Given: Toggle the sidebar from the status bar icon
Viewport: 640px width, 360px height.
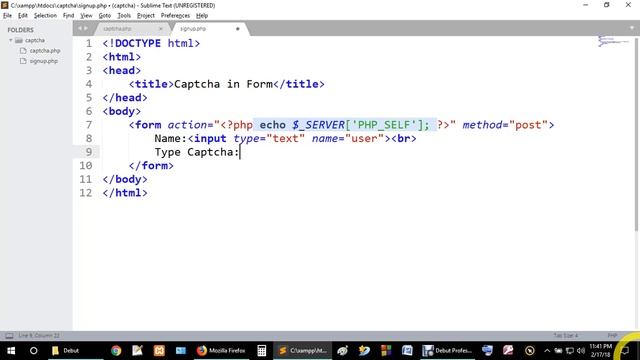Looking at the screenshot, I should click(9, 336).
